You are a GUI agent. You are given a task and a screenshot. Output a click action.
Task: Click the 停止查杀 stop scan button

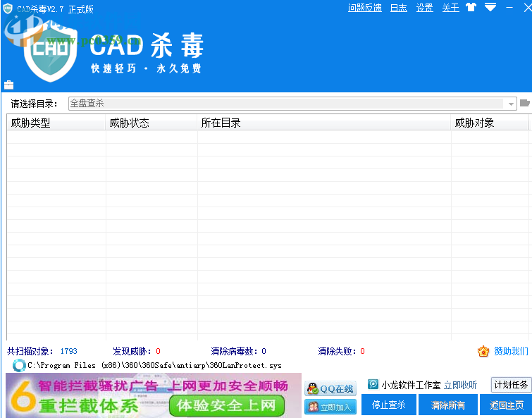click(389, 405)
